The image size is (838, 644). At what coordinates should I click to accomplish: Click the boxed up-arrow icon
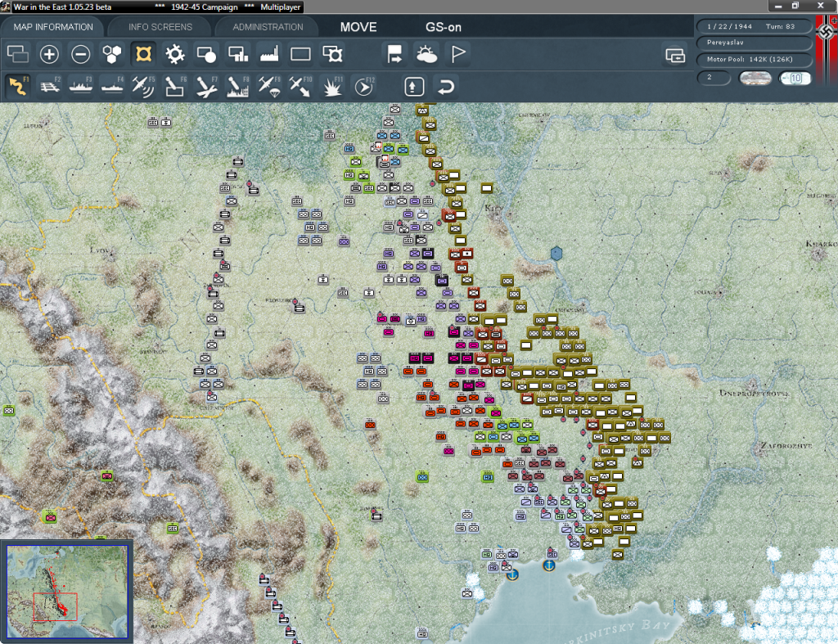coord(414,86)
